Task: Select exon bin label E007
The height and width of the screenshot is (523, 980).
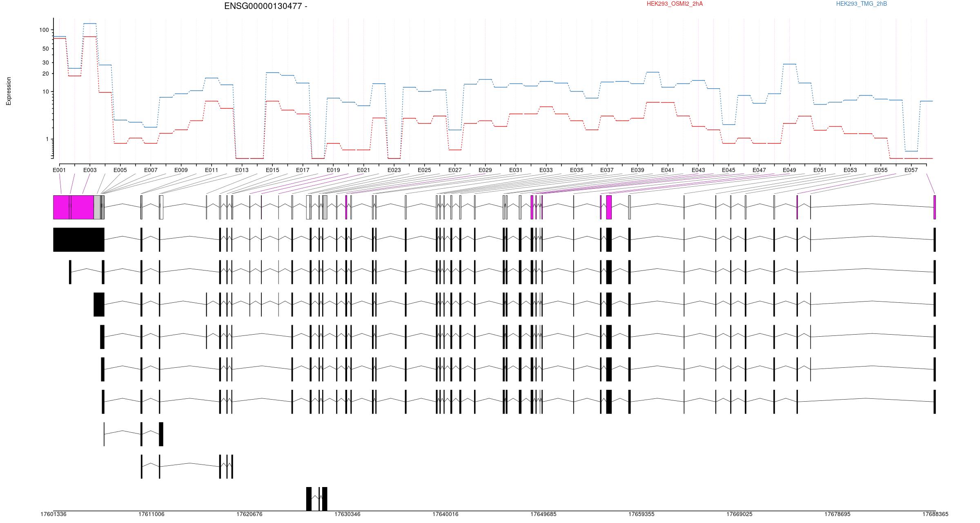Action: coord(151,170)
